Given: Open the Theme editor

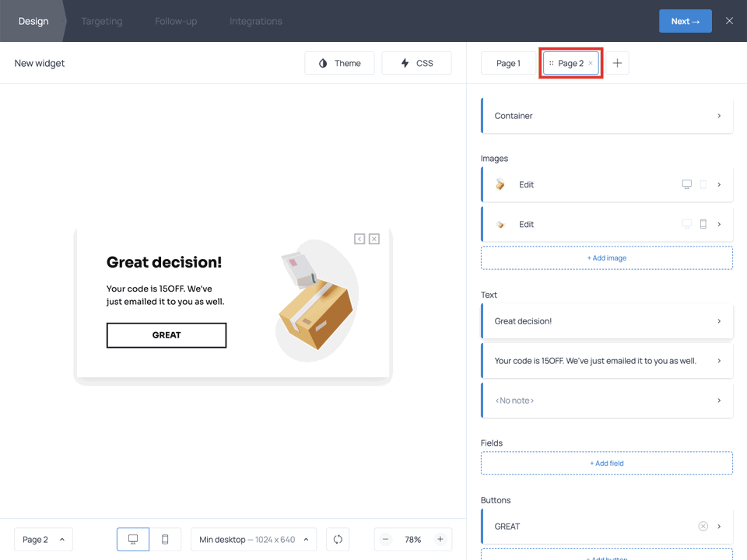Looking at the screenshot, I should [x=339, y=63].
